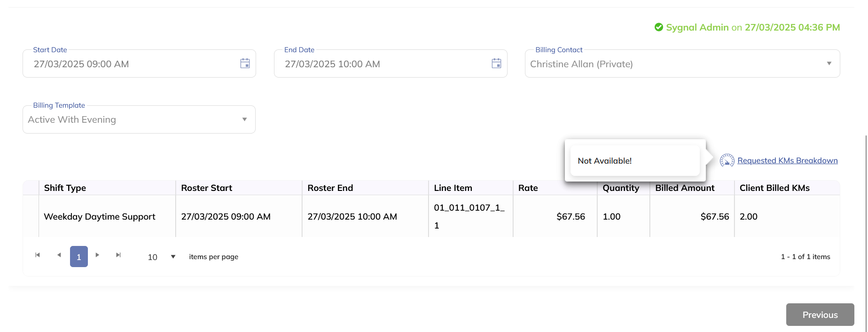Expand the Billing Contact dropdown
868x332 pixels.
829,63
